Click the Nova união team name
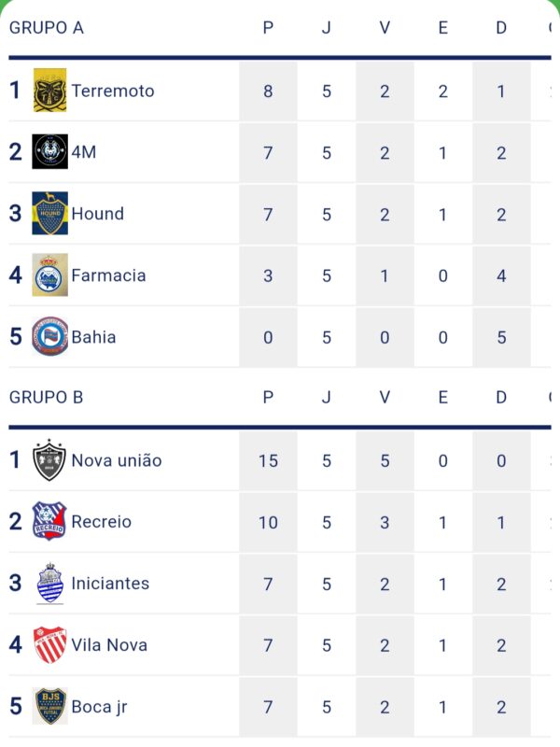The image size is (560, 747). [x=117, y=460]
